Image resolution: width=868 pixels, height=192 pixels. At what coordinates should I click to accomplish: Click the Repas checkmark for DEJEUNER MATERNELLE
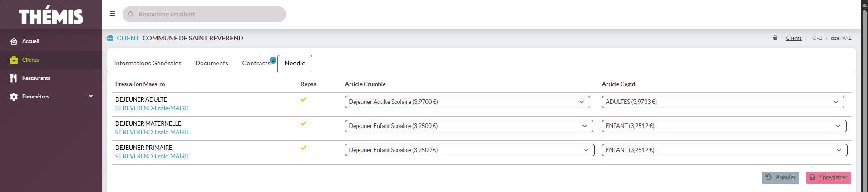pyautogui.click(x=303, y=123)
